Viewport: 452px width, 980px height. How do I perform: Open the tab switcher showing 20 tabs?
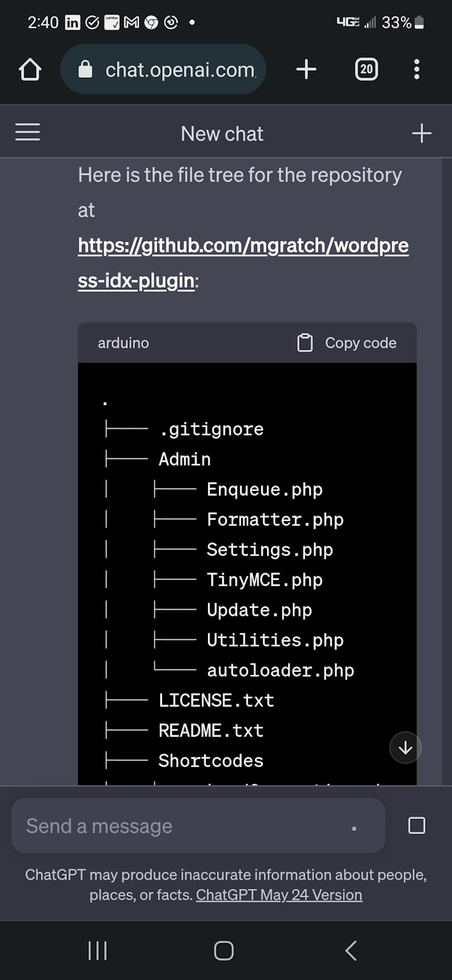(x=366, y=69)
